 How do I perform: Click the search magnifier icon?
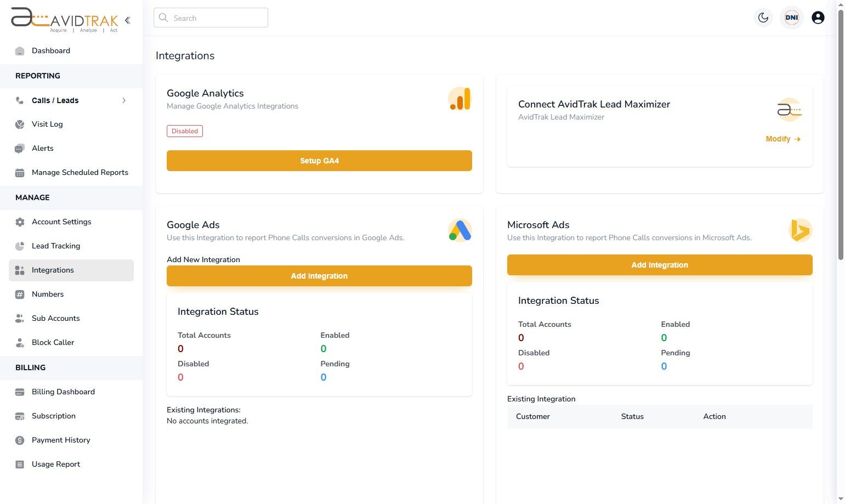tap(163, 18)
